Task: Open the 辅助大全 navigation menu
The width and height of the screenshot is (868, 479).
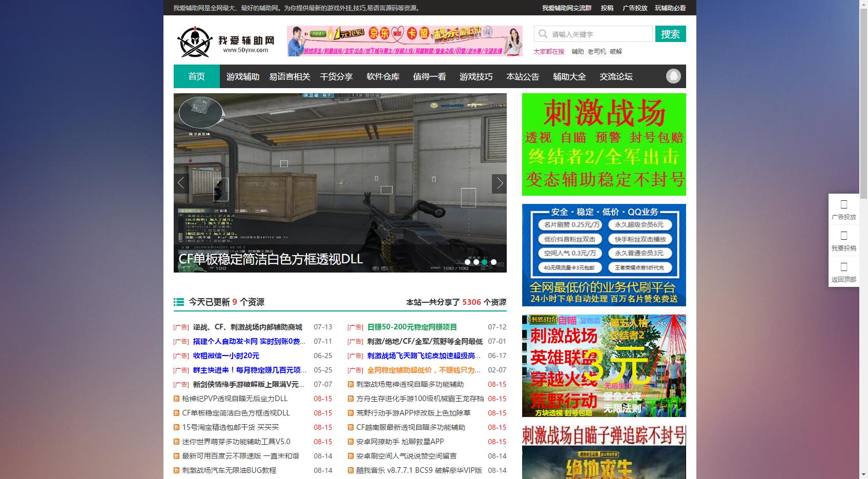Action: pos(569,76)
